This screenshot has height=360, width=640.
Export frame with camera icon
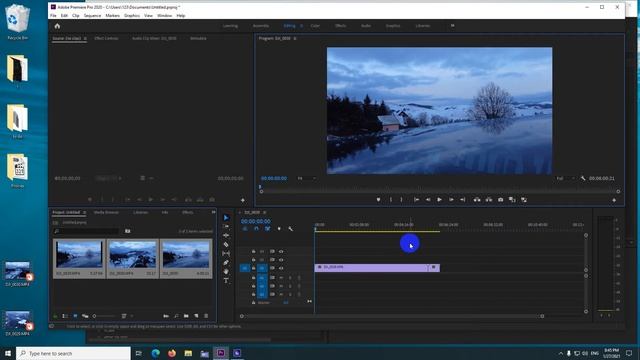pos(500,200)
